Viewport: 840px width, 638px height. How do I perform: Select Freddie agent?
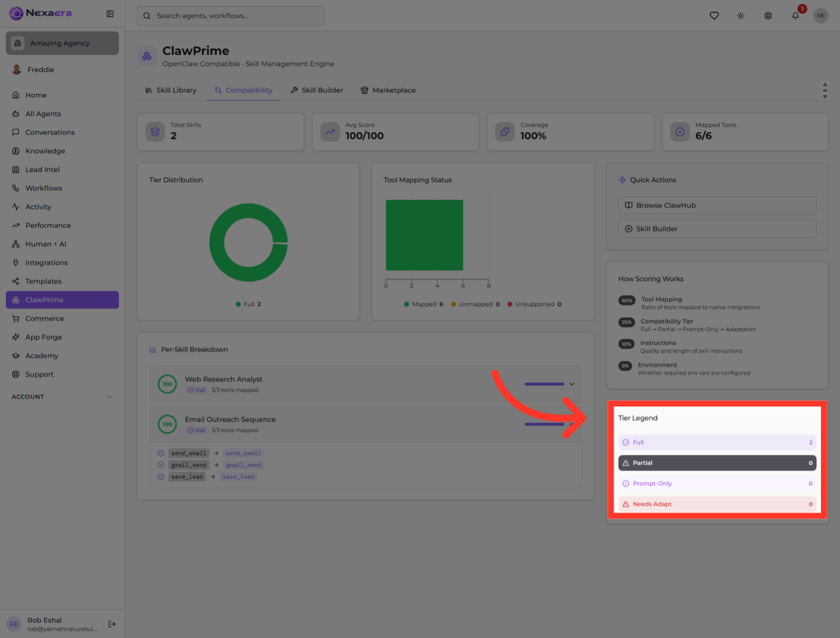pyautogui.click(x=62, y=69)
